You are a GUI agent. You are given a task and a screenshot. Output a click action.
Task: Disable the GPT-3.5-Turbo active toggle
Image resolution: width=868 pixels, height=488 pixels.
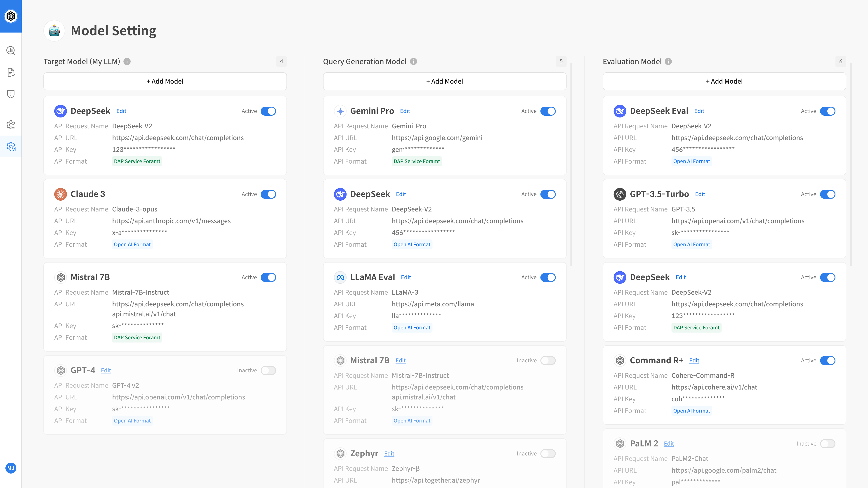tap(828, 194)
